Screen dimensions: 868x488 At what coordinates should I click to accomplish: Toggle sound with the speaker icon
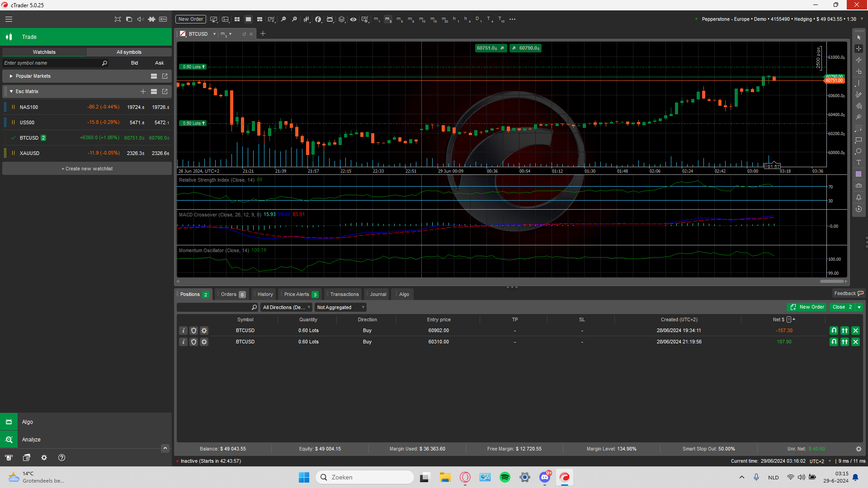click(x=140, y=19)
